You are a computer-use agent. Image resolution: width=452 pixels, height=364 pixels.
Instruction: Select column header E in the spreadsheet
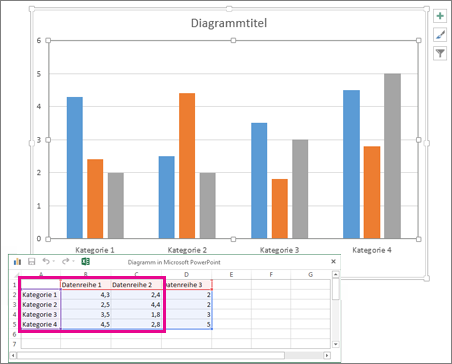coord(231,275)
